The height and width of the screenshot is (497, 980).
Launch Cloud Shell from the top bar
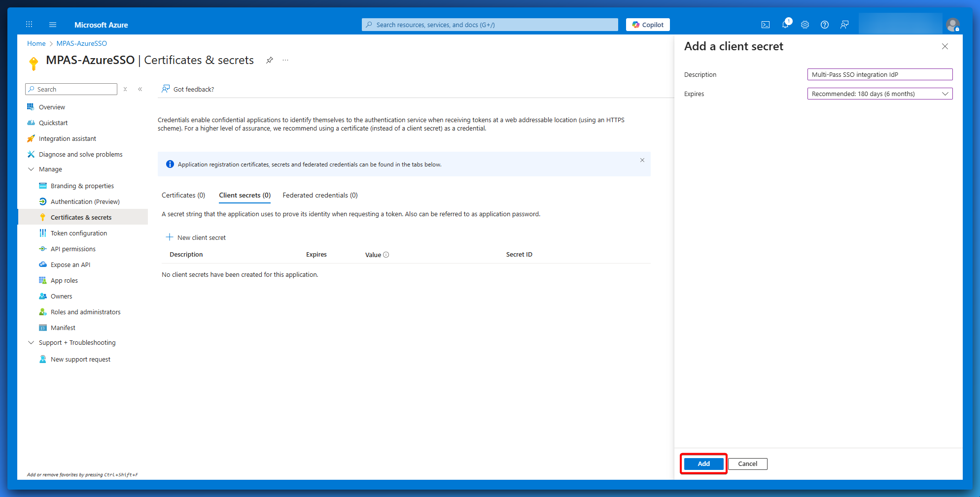(x=766, y=25)
